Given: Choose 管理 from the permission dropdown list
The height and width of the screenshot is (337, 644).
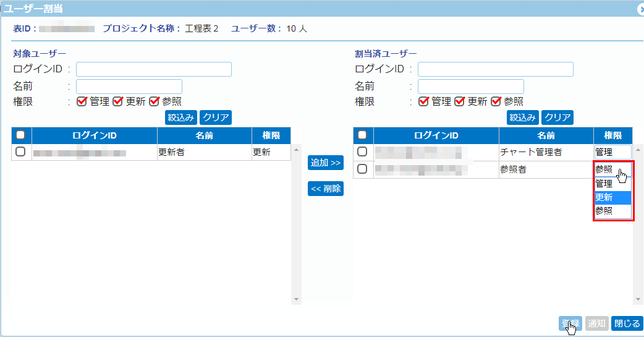Looking at the screenshot, I should point(612,184).
